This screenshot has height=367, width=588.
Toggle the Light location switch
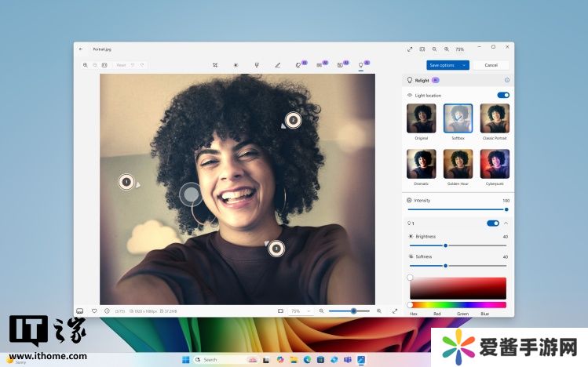[x=503, y=95]
